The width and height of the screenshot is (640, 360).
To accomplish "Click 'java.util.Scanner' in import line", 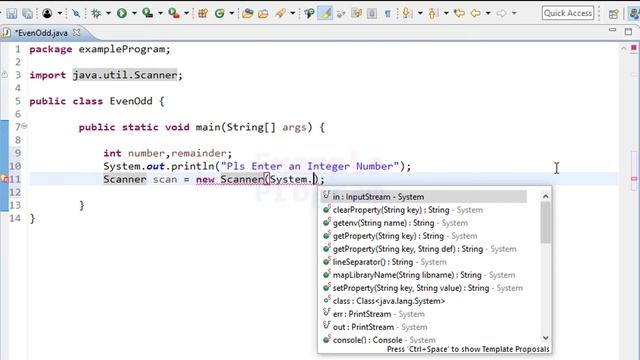I will click(x=125, y=75).
